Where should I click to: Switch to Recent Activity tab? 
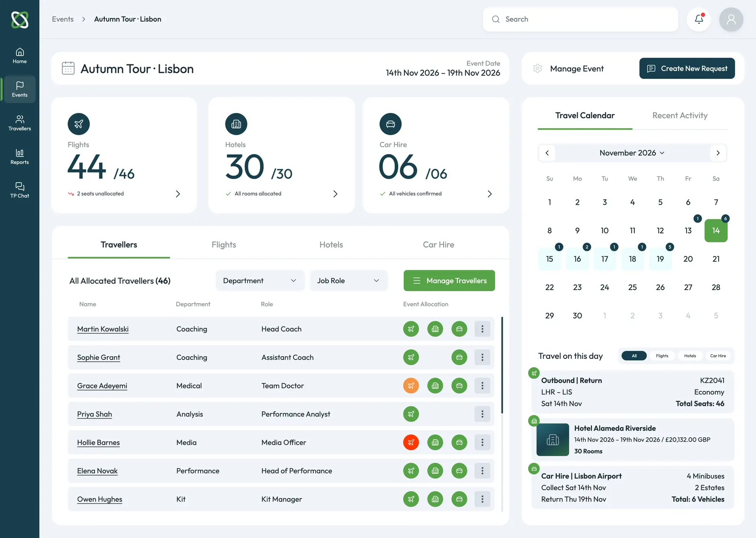(680, 116)
